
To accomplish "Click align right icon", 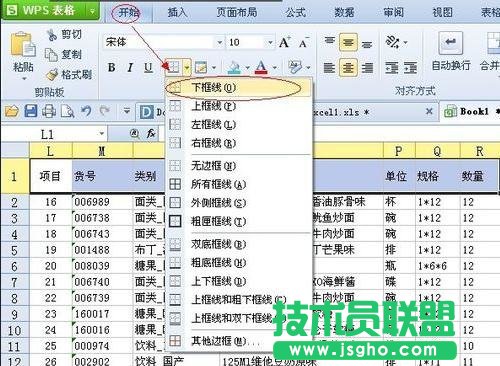I will [367, 68].
